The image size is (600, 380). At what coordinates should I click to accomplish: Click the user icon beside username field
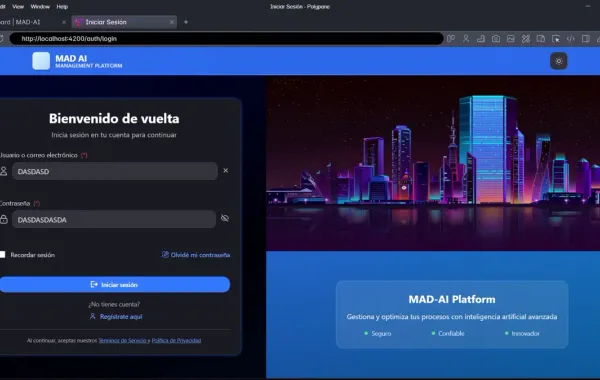[3, 171]
